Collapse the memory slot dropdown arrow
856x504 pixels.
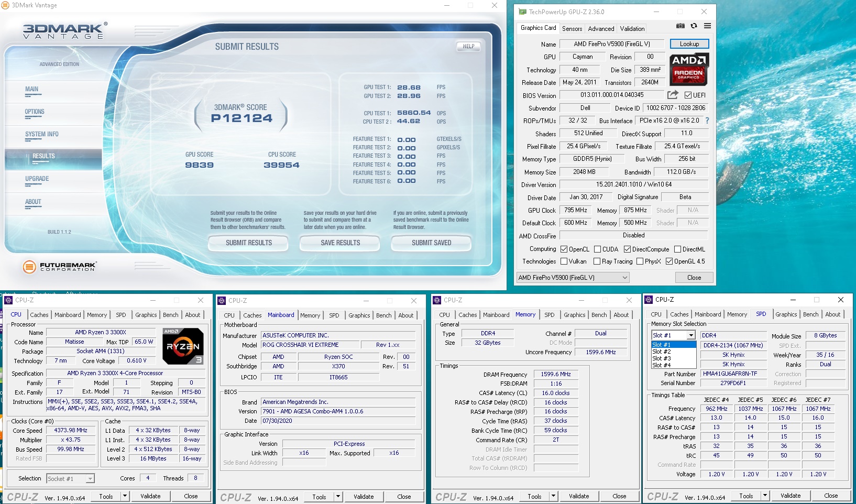pos(691,335)
